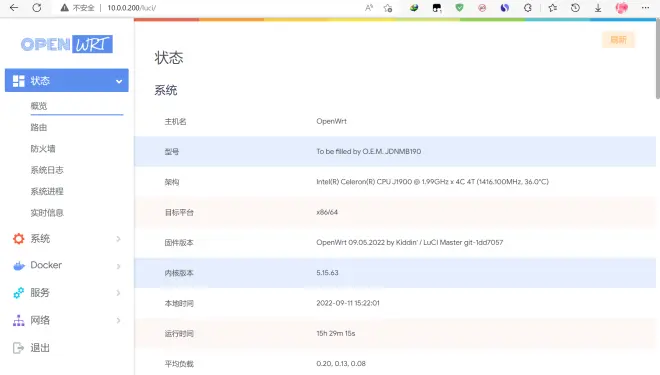Add page to favorites with star-plus icon
The width and height of the screenshot is (660, 375).
(x=388, y=8)
